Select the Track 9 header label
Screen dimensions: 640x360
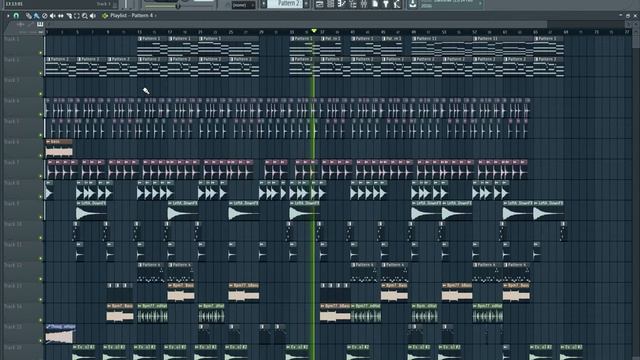point(12,203)
